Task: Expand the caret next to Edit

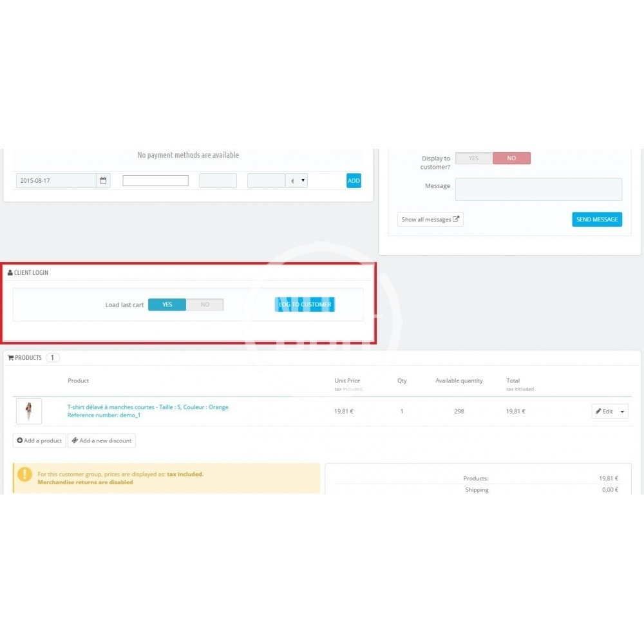Action: pyautogui.click(x=622, y=412)
